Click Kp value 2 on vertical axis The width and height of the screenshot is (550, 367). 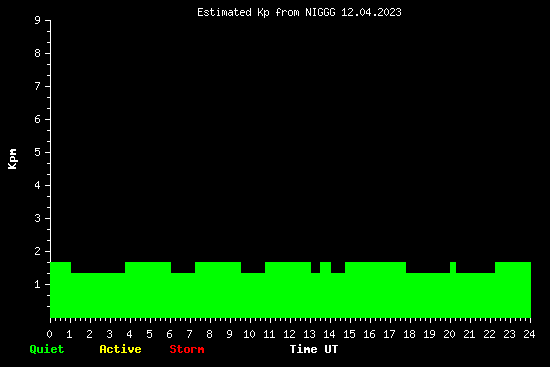(38, 251)
